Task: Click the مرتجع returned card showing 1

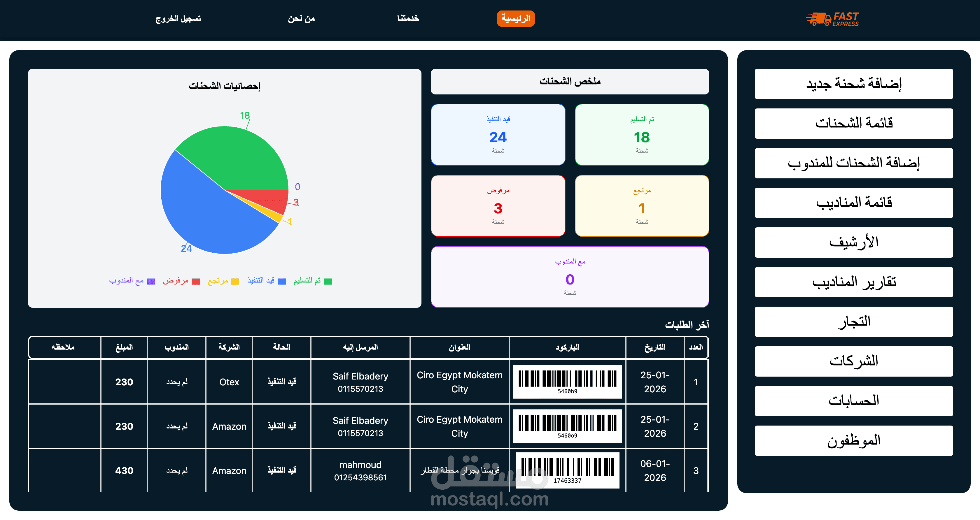Action: pos(642,206)
